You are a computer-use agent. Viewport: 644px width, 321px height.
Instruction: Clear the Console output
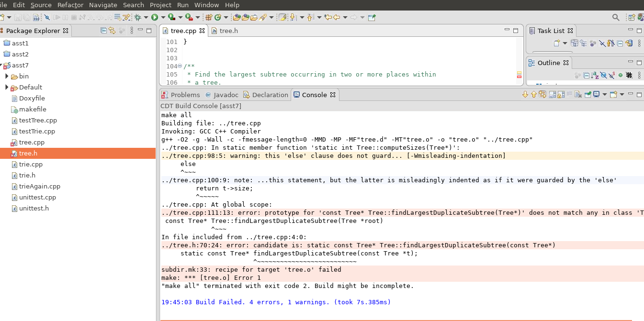[578, 94]
